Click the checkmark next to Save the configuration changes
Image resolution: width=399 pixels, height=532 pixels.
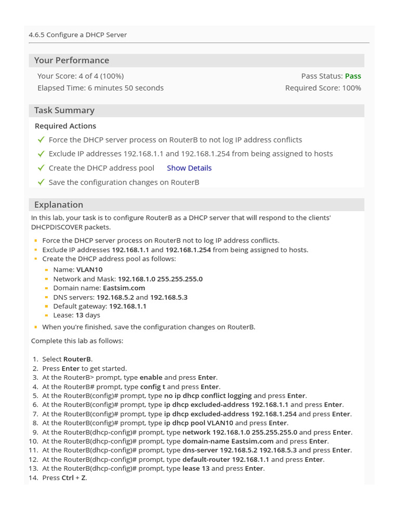[x=41, y=182]
